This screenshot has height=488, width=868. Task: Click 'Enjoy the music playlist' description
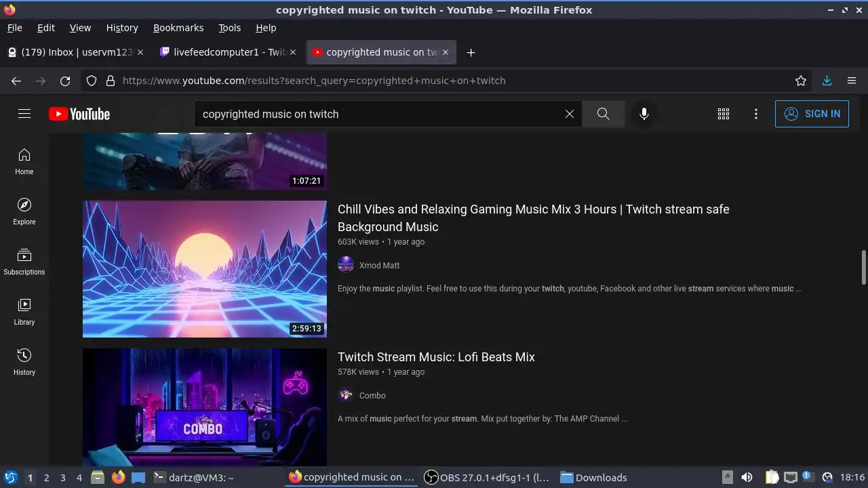point(570,289)
